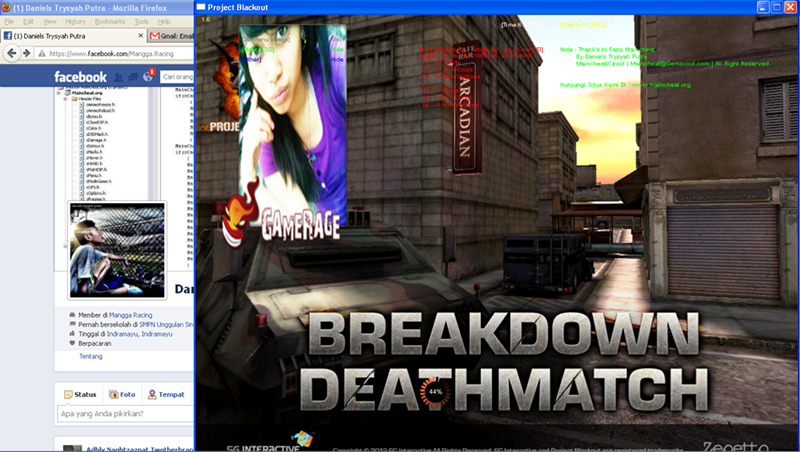
Task: Open the View menu in Firefox
Action: 49,21
